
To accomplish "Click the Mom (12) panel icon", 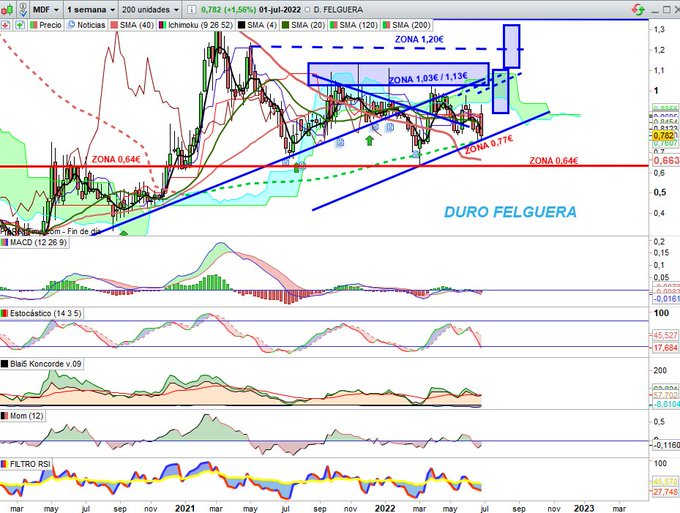I will point(5,416).
